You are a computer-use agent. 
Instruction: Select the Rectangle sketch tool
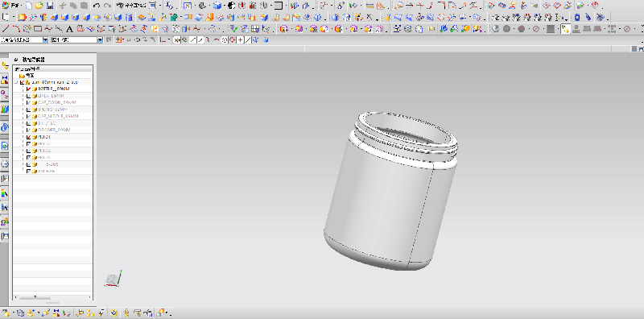[x=37, y=29]
